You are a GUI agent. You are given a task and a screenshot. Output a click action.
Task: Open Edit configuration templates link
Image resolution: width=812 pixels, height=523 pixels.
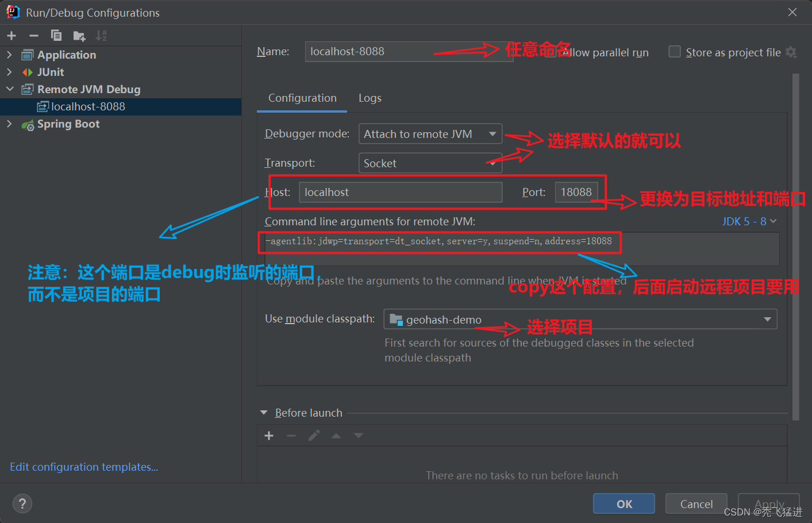point(84,467)
